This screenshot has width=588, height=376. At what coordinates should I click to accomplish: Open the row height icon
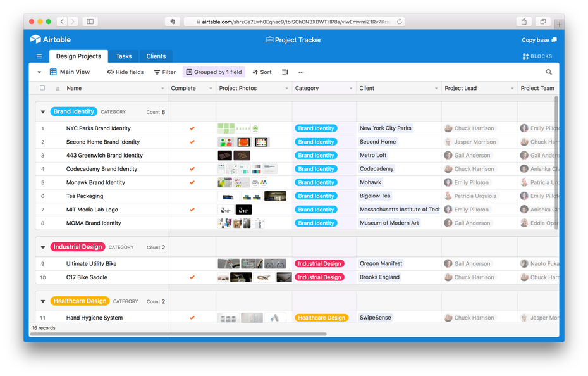pos(285,72)
